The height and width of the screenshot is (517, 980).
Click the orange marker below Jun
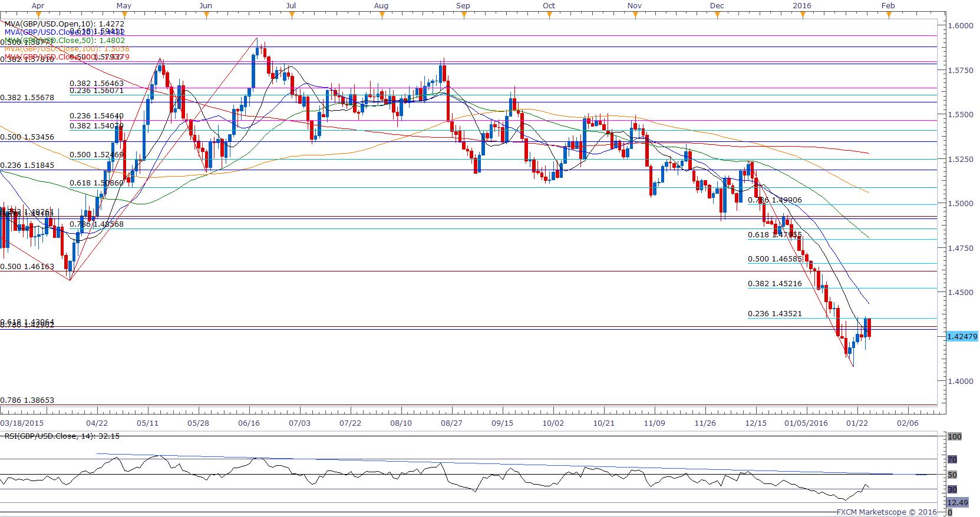tap(206, 15)
